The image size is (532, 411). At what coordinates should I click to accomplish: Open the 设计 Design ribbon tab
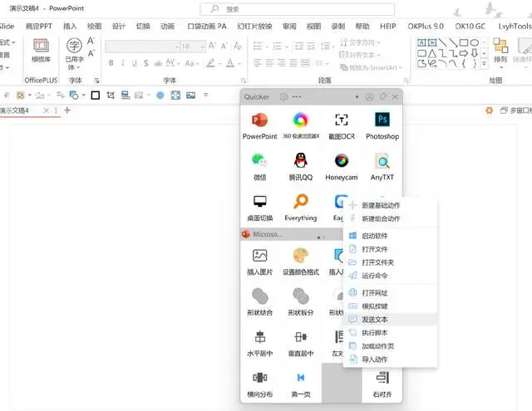tap(119, 27)
